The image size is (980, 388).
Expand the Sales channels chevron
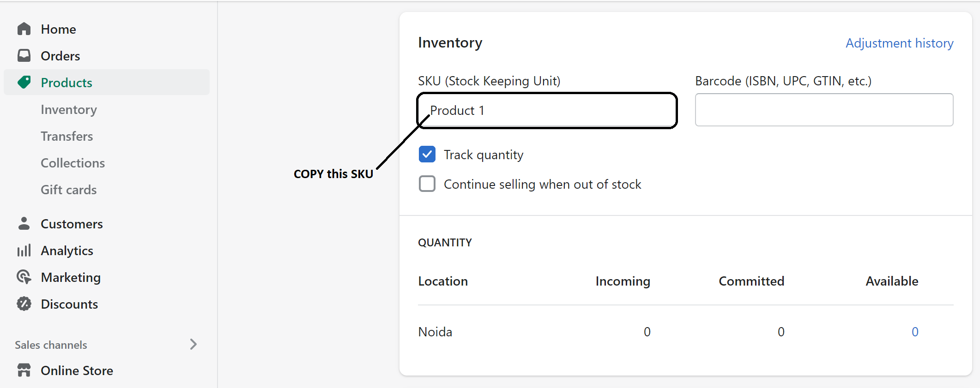(x=194, y=344)
